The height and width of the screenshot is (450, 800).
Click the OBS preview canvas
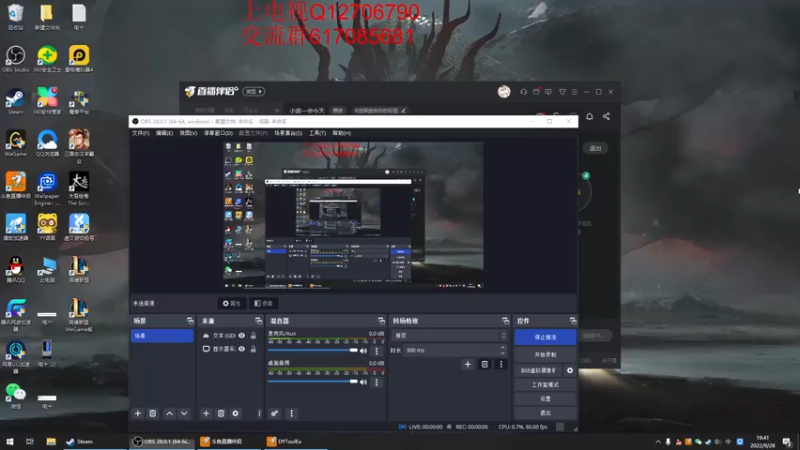(353, 215)
